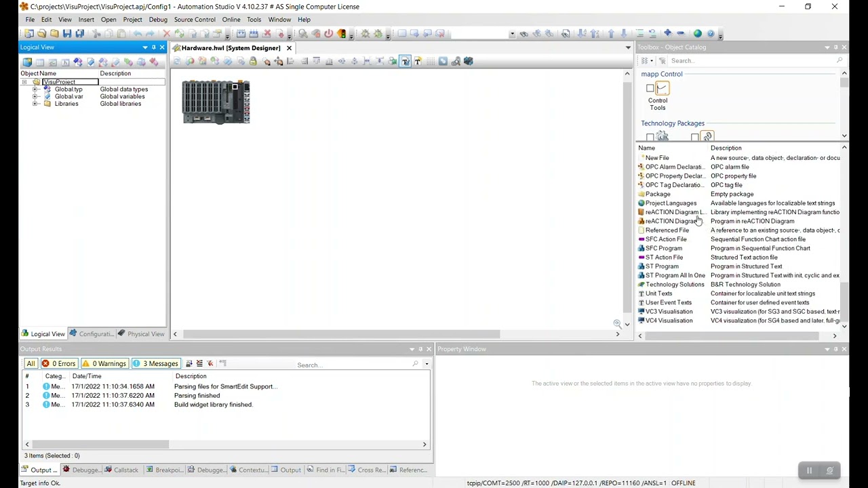The height and width of the screenshot is (488, 868).
Task: Expand the Global.var node
Action: [x=35, y=97]
